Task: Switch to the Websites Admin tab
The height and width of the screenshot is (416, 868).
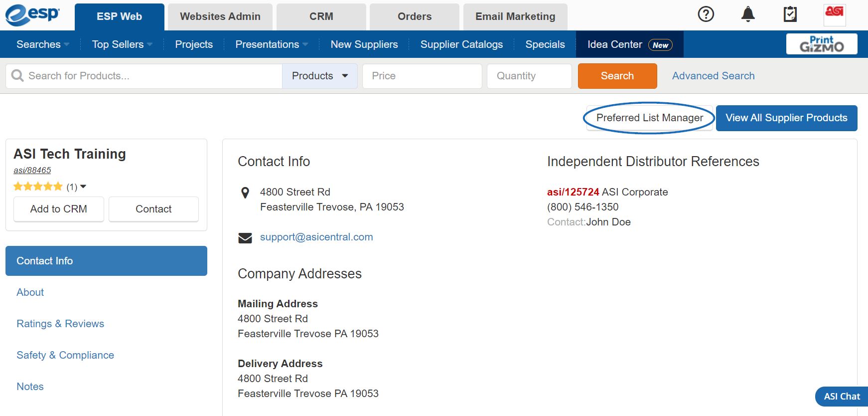Action: point(220,17)
